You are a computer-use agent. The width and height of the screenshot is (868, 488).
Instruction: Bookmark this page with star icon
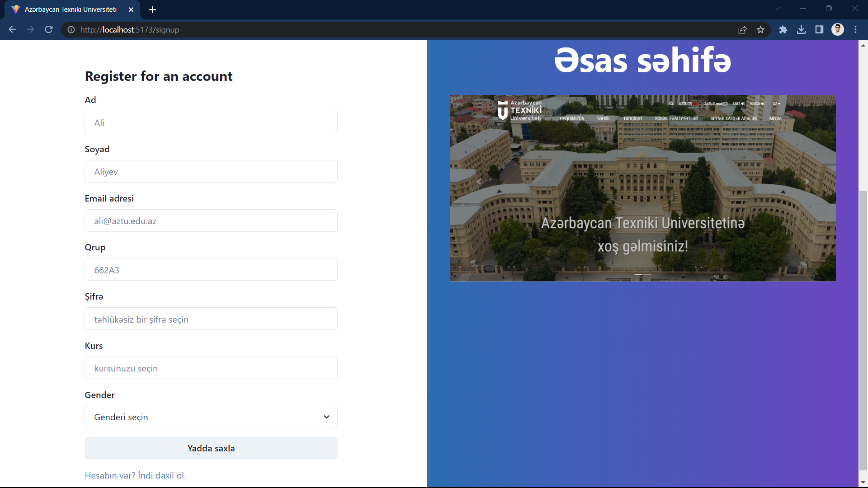760,29
